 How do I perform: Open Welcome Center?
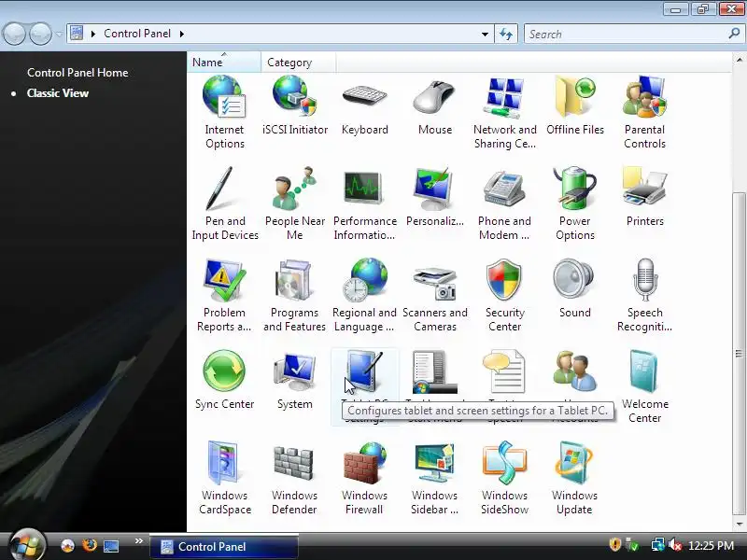(x=644, y=386)
